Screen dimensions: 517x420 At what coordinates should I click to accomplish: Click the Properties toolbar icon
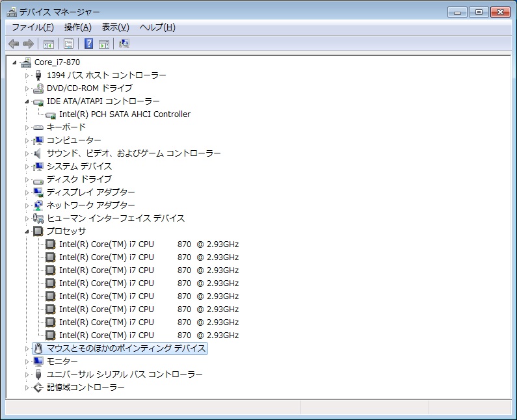pyautogui.click(x=68, y=44)
